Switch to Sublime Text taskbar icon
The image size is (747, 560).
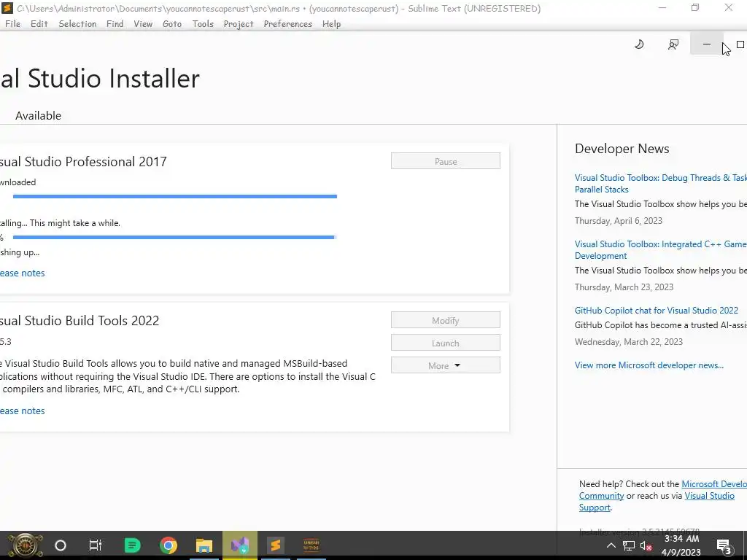point(276,545)
